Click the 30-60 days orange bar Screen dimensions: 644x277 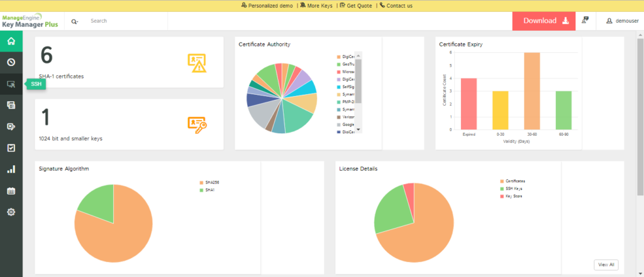pos(532,91)
